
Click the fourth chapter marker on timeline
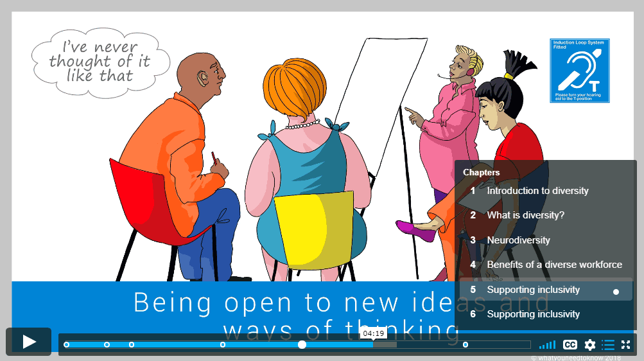[x=223, y=345]
